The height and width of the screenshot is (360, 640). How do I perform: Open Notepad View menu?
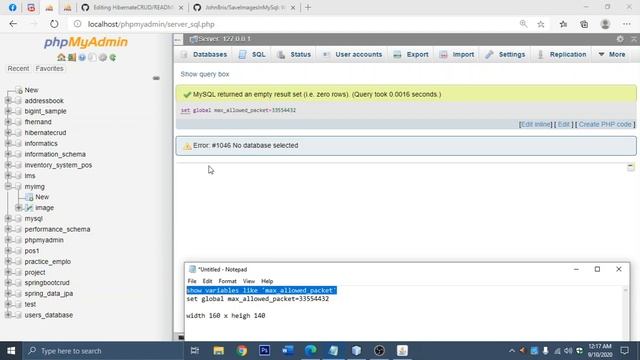tap(249, 281)
